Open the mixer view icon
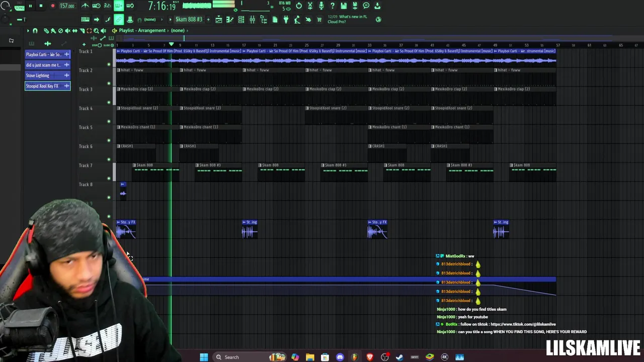Viewport: 644px width, 362px height. (x=252, y=19)
